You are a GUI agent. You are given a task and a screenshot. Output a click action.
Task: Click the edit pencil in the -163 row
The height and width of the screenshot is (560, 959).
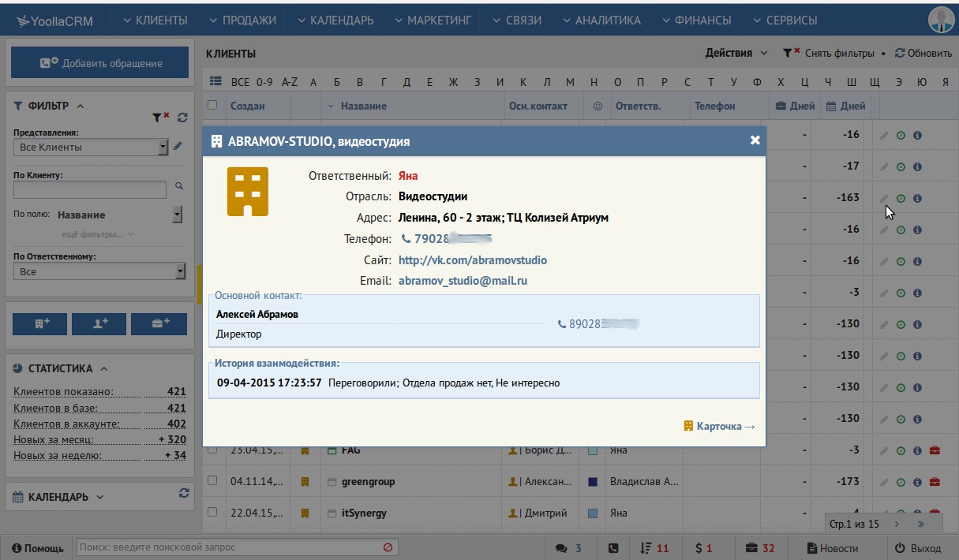884,198
